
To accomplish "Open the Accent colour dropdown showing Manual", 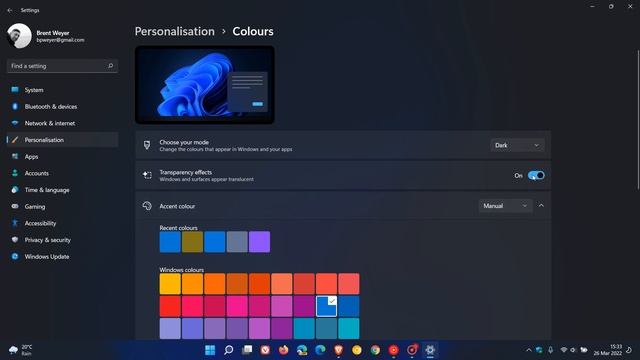I will pyautogui.click(x=505, y=206).
